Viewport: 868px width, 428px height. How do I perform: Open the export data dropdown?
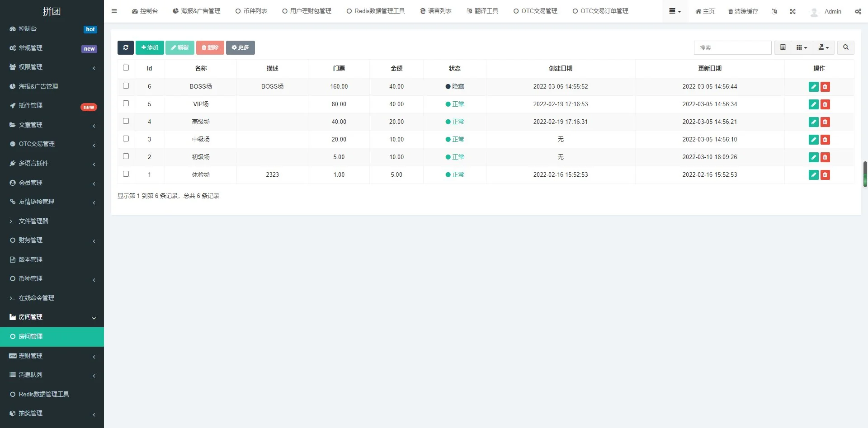click(823, 47)
